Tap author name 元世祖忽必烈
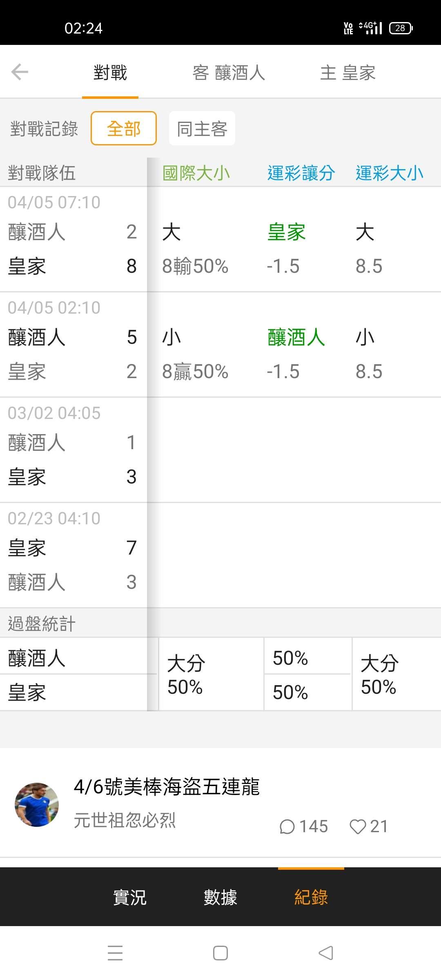This screenshot has height=980, width=441. (125, 820)
